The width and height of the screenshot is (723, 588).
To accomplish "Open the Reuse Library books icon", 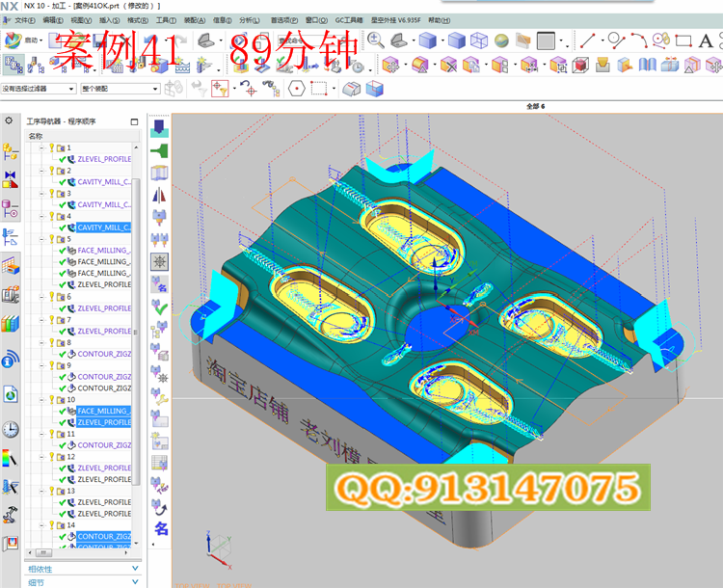I will [11, 324].
